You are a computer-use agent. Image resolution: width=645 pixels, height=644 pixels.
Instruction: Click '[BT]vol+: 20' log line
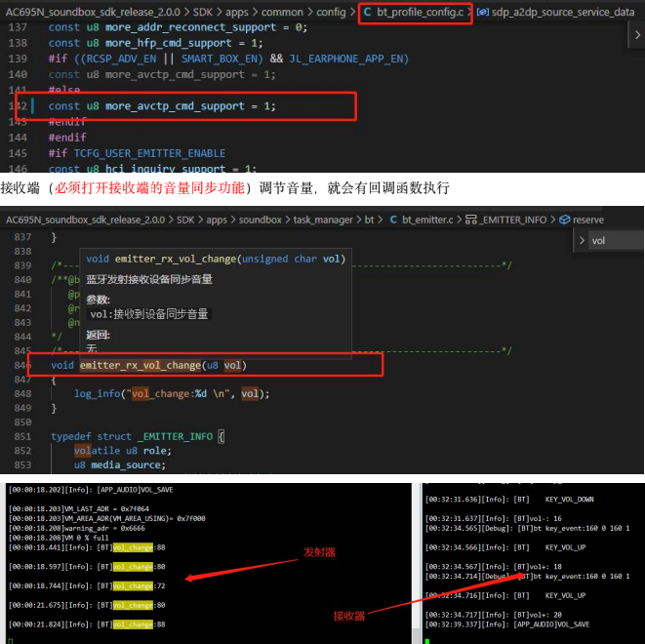pyautogui.click(x=493, y=615)
